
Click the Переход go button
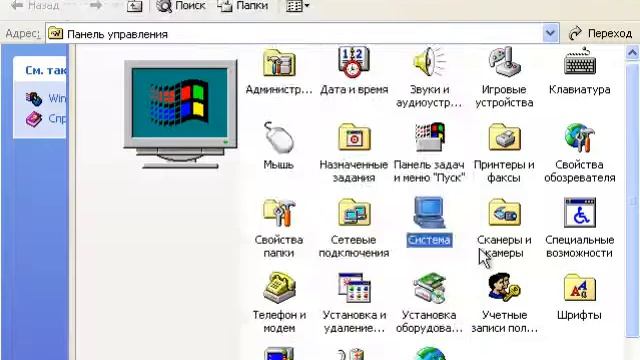(x=600, y=33)
